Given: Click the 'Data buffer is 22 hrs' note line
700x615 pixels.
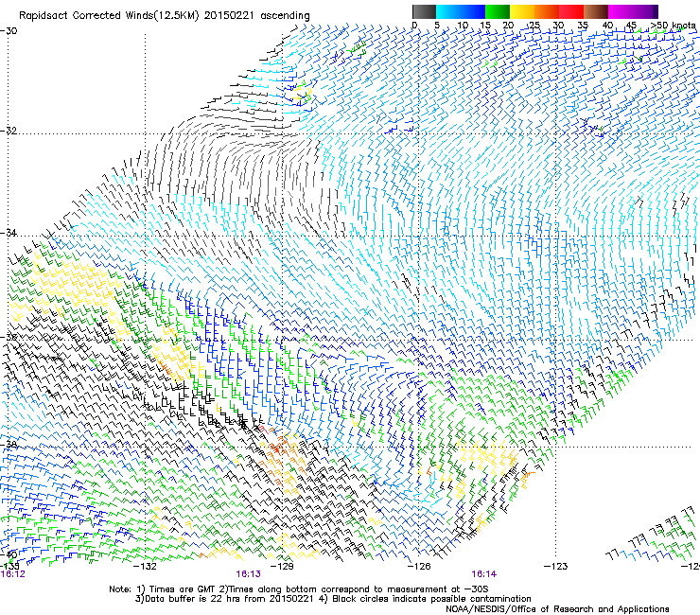Looking at the screenshot, I should pyautogui.click(x=333, y=599).
